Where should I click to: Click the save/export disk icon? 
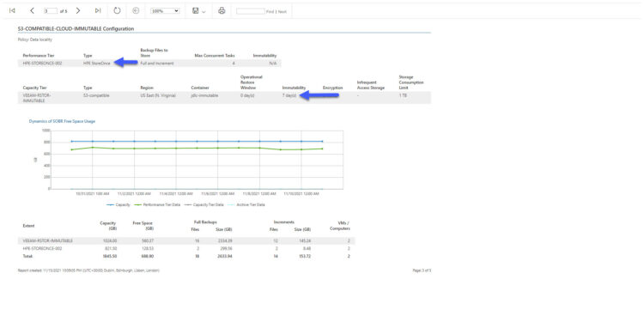point(196,10)
